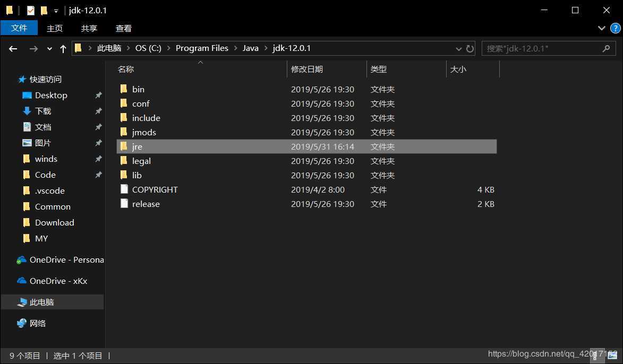Select the bin folder

click(x=138, y=89)
